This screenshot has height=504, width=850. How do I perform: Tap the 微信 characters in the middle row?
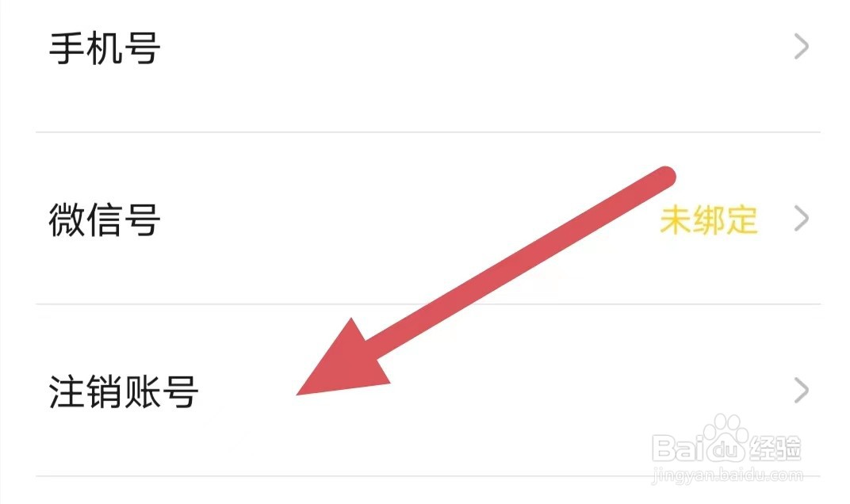click(86, 219)
